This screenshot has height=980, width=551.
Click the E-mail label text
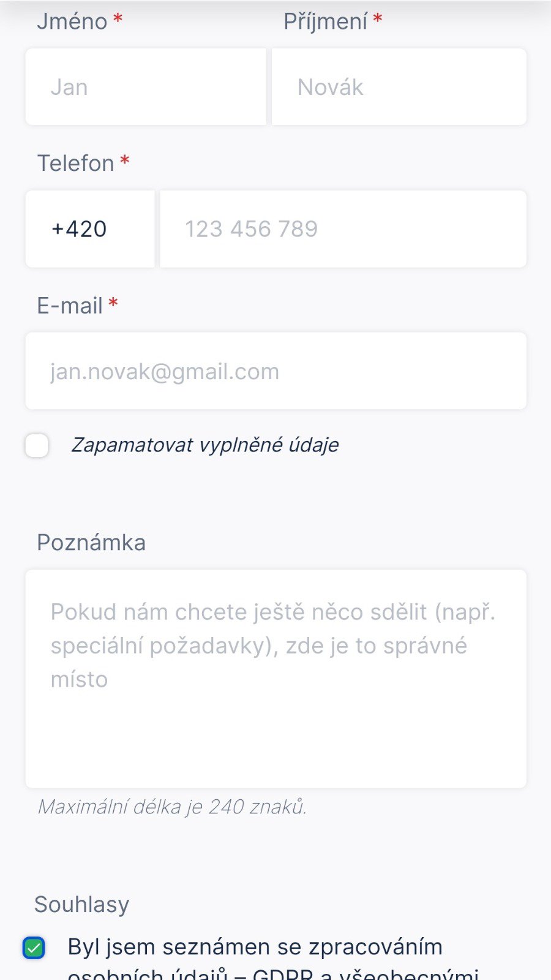pyautogui.click(x=69, y=306)
